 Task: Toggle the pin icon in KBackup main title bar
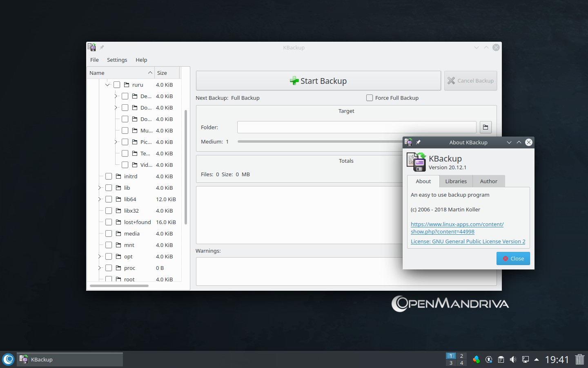tap(102, 47)
